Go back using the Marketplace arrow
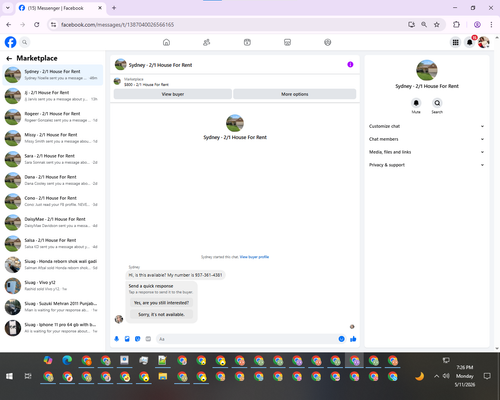Screen dimensions: 500x400 9,58
